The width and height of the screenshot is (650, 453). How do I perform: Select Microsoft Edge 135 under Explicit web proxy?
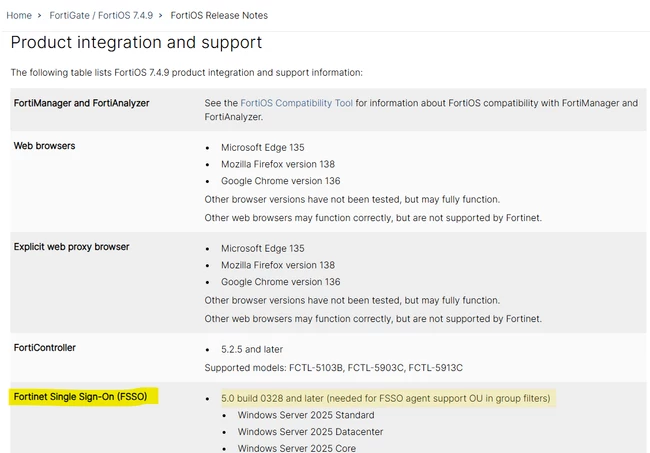(x=262, y=248)
